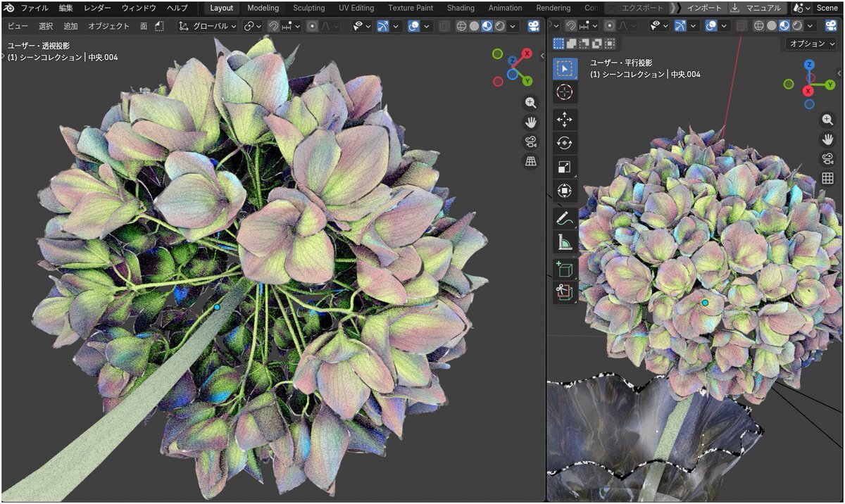This screenshot has height=504, width=845.
Task: Activate the Move tool
Action: pos(565,120)
